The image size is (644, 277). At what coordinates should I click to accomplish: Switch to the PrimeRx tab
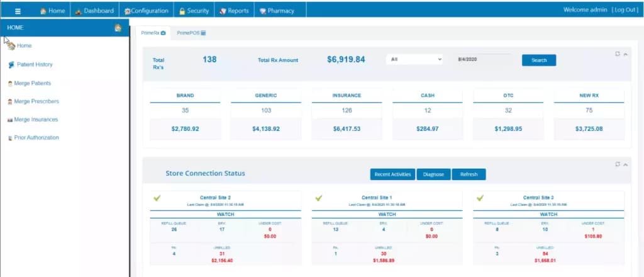point(153,33)
